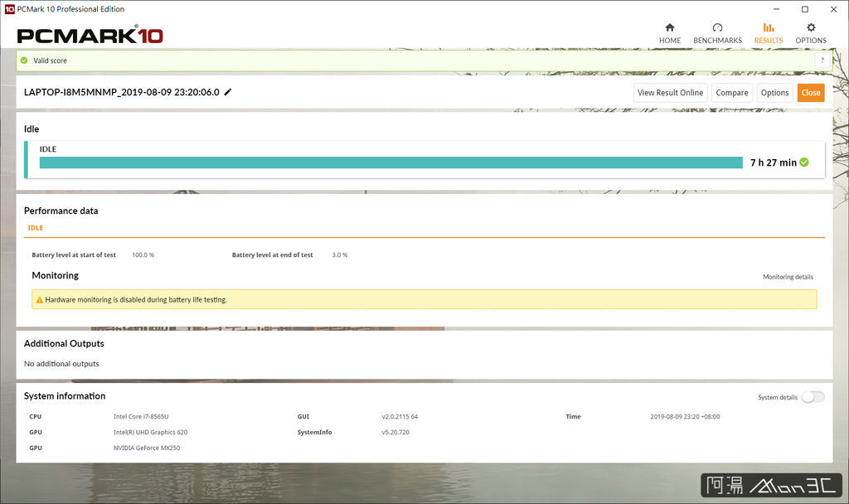
Task: Click Battery level at end of test label
Action: coord(272,255)
